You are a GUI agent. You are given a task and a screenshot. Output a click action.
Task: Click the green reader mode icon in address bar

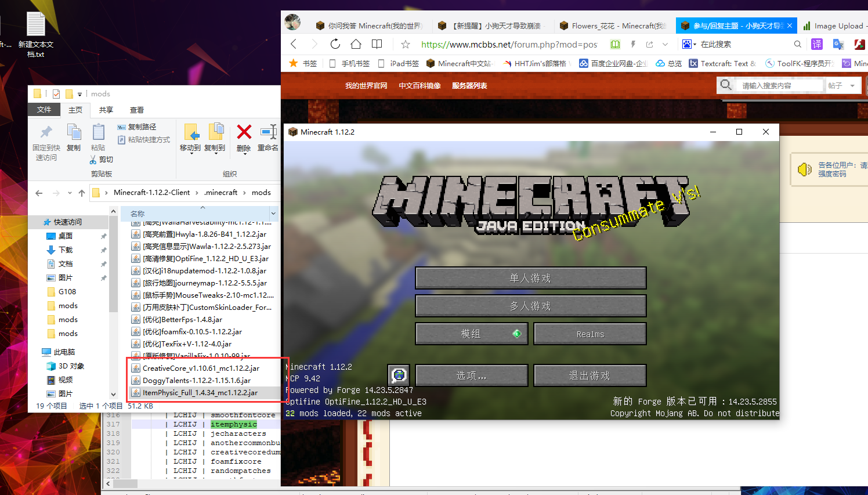coord(615,44)
